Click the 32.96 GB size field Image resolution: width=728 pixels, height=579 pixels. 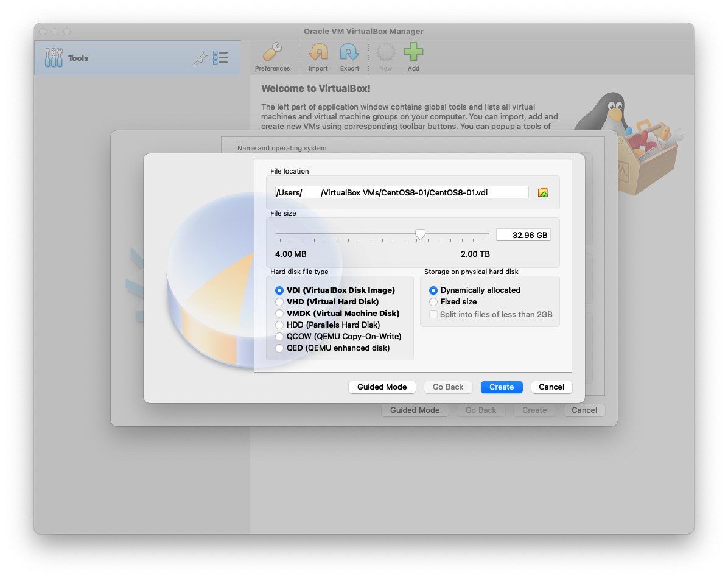pyautogui.click(x=523, y=235)
